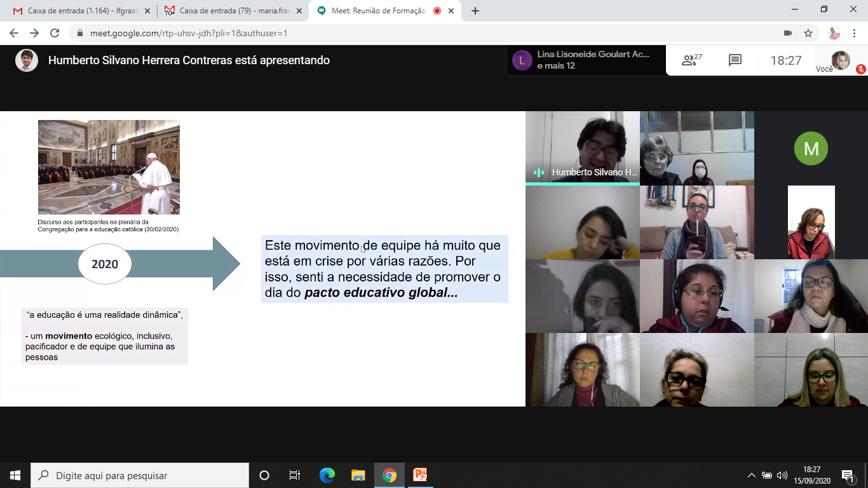
Task: Bookmark this page with the star icon
Action: pyautogui.click(x=808, y=33)
